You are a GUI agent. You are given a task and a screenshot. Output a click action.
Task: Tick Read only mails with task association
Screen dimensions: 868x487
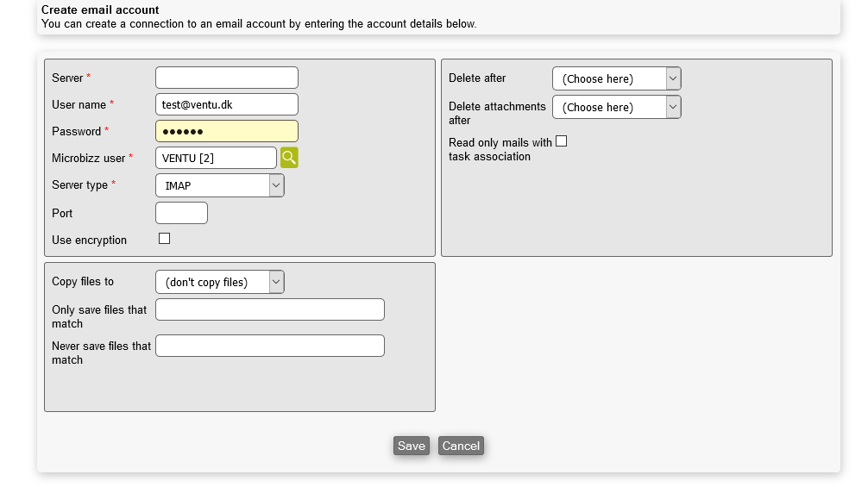562,141
